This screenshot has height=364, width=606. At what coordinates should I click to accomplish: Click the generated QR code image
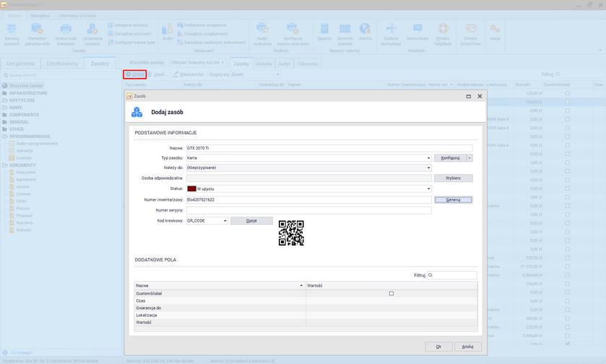[x=291, y=233]
